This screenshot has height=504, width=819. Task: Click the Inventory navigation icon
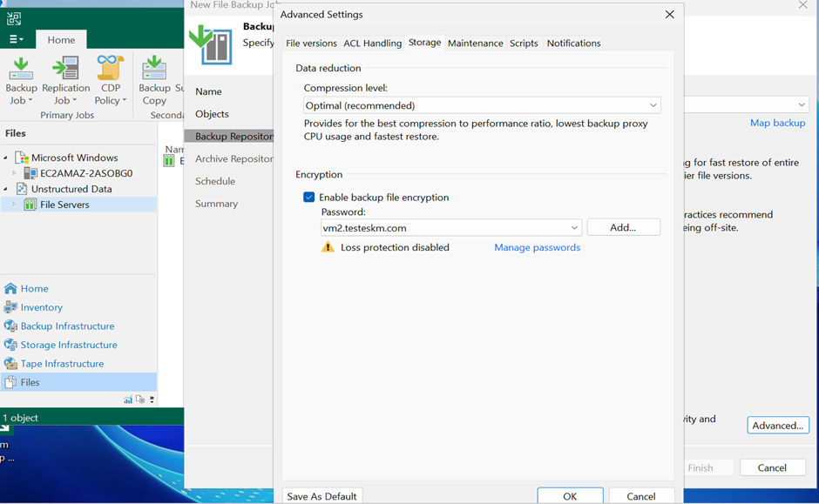(10, 307)
